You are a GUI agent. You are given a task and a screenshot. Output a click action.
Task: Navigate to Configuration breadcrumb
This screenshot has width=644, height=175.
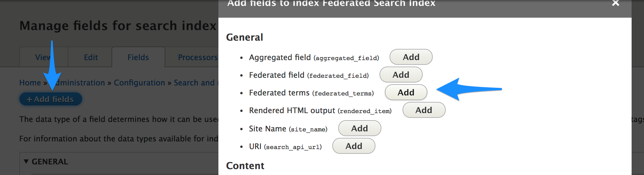[x=139, y=83]
